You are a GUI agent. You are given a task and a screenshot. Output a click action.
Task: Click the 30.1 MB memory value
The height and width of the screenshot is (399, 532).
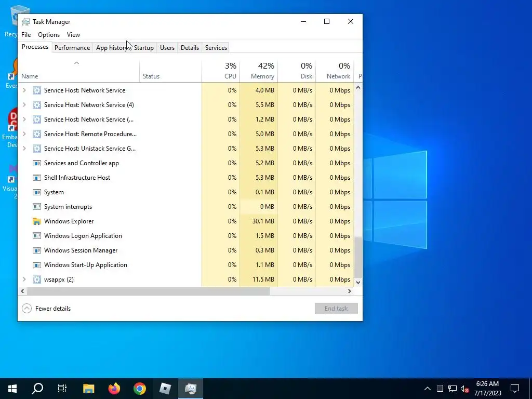(263, 221)
